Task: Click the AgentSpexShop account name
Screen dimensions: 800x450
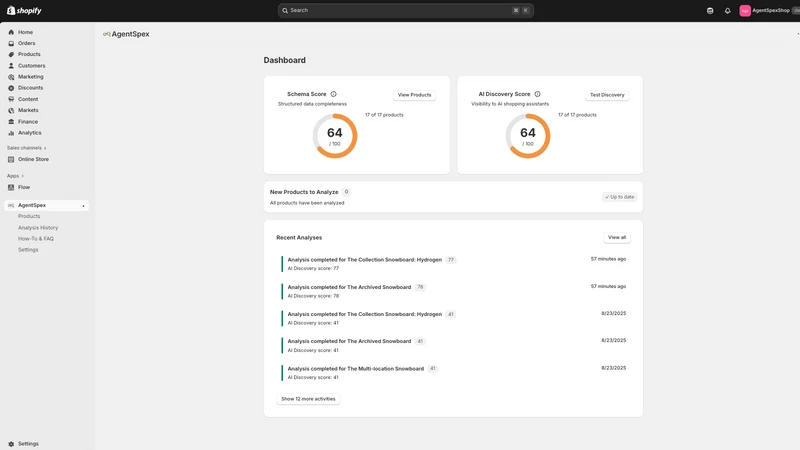Action: tap(771, 10)
